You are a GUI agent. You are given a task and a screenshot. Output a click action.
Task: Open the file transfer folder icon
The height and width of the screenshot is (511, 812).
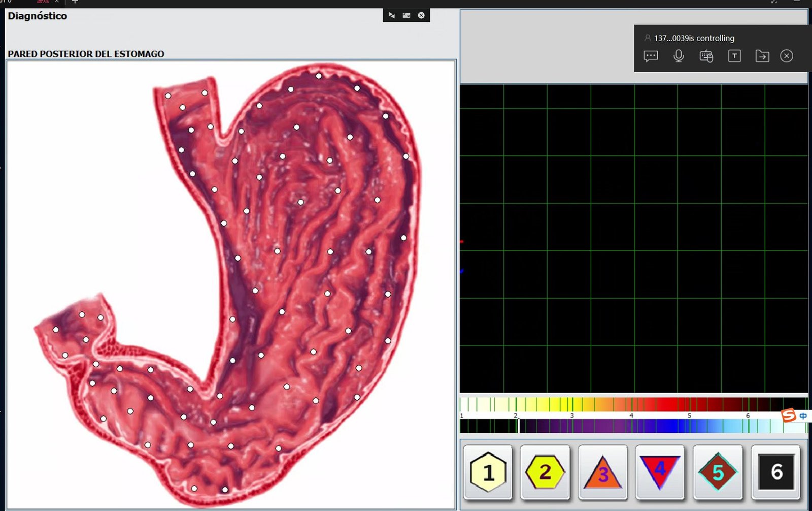762,56
